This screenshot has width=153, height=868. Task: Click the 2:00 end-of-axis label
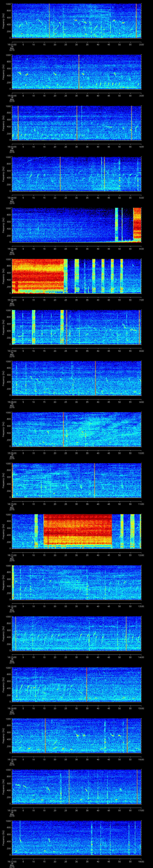coord(141,44)
